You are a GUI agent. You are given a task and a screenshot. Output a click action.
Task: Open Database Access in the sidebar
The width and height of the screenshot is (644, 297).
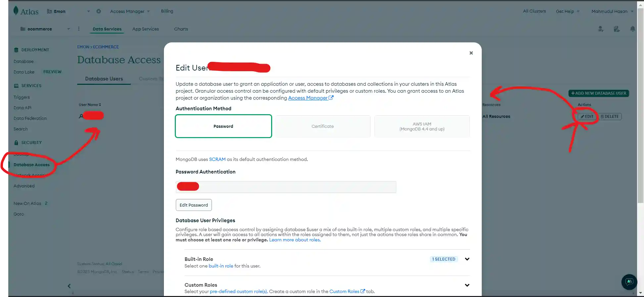[31, 165]
